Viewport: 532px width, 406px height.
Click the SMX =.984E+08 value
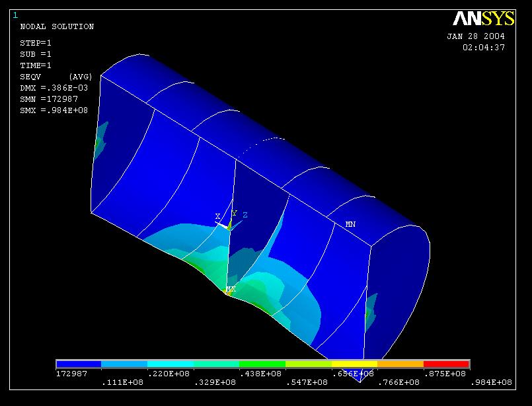pos(54,110)
